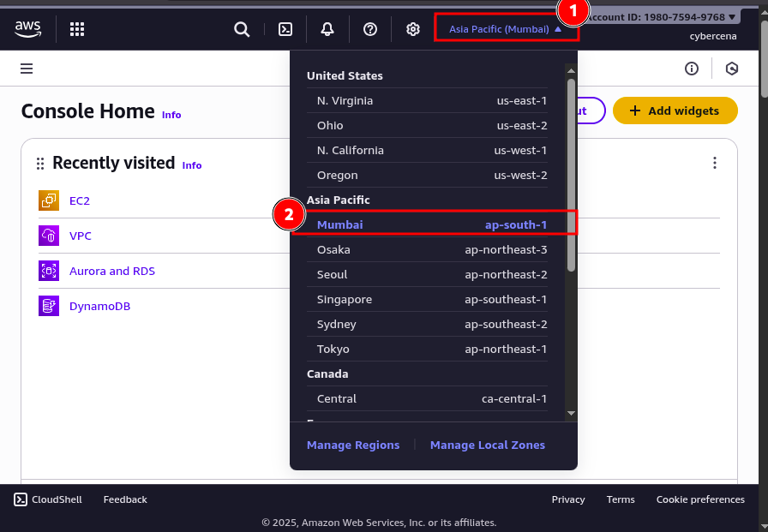Open the Terms link in the footer
768x532 pixels.
click(x=621, y=499)
